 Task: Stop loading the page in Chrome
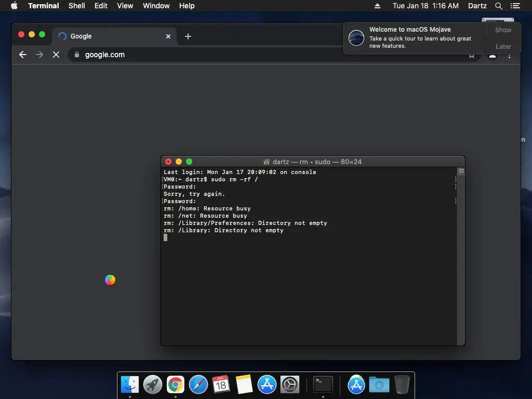56,55
